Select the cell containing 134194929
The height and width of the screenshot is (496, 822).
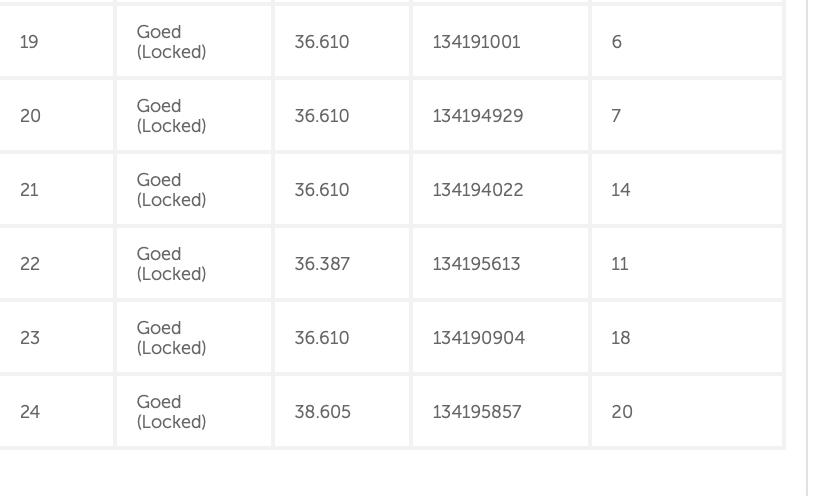(477, 116)
